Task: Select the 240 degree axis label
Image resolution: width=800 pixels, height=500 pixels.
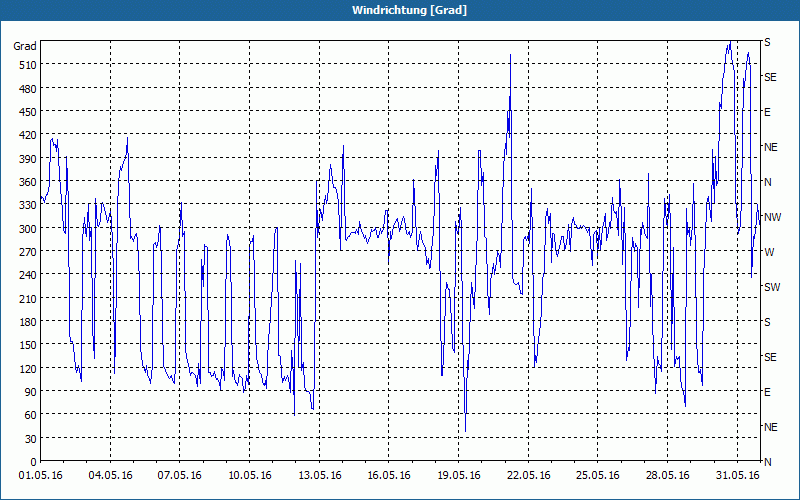Action: pyautogui.click(x=26, y=275)
